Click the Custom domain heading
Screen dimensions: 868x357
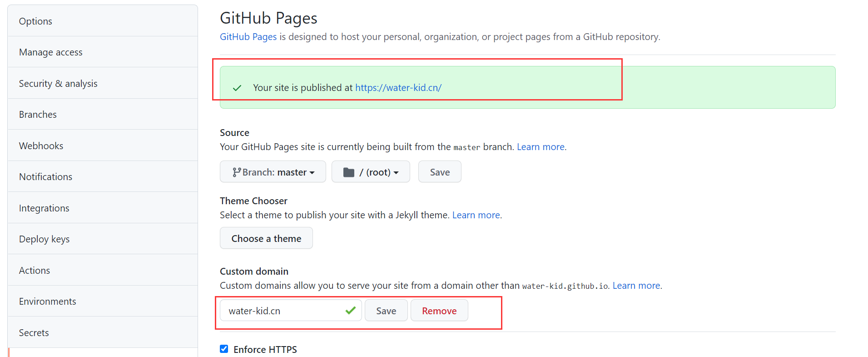pyautogui.click(x=254, y=272)
